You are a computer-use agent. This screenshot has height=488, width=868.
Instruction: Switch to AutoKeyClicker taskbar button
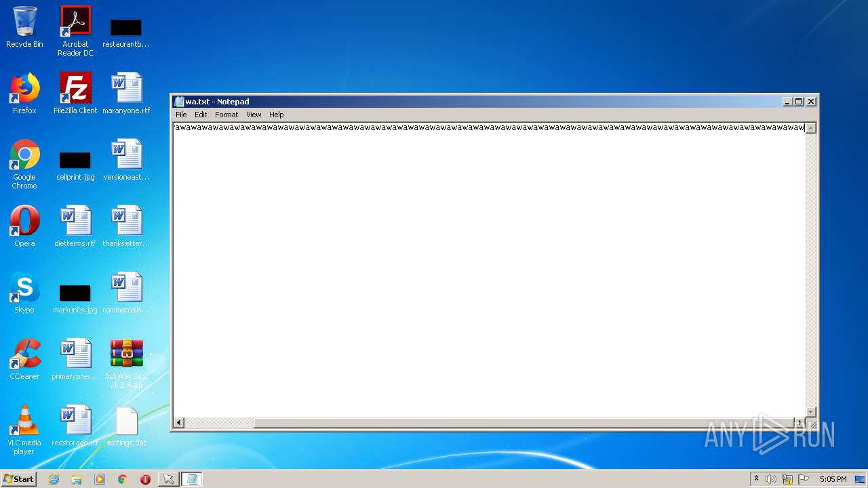click(168, 479)
